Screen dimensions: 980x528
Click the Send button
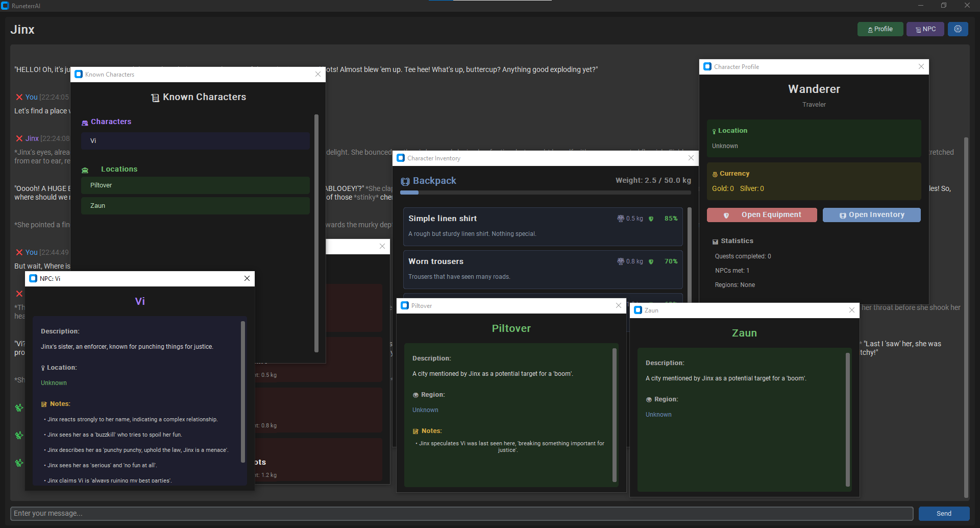(x=944, y=514)
